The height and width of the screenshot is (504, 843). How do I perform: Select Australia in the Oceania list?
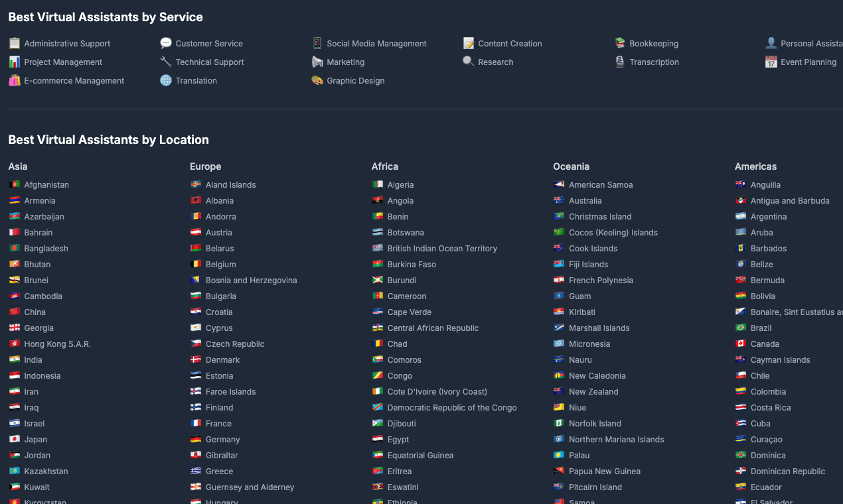585,201
